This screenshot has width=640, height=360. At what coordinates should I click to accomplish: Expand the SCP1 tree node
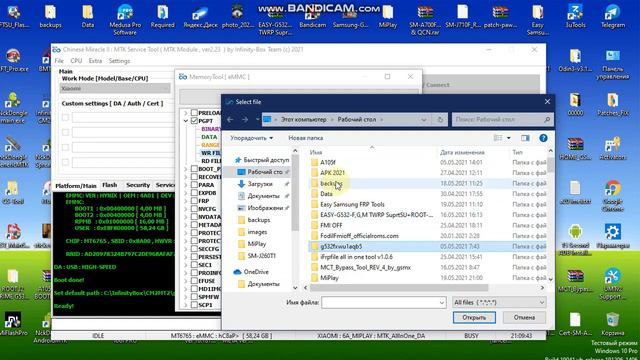[186, 305]
